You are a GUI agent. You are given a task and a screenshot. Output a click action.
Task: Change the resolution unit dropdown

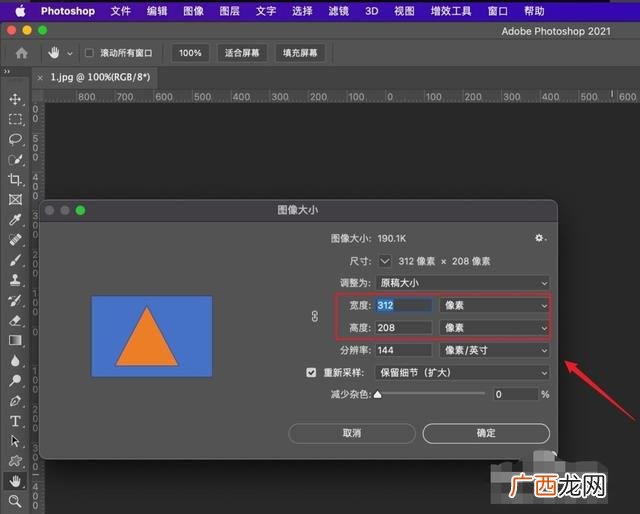(x=494, y=350)
